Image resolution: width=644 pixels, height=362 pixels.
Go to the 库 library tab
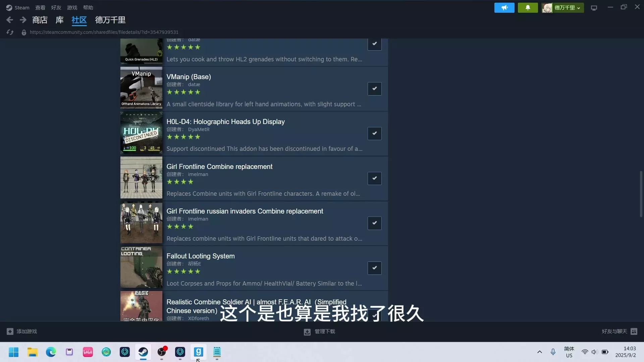coord(59,20)
